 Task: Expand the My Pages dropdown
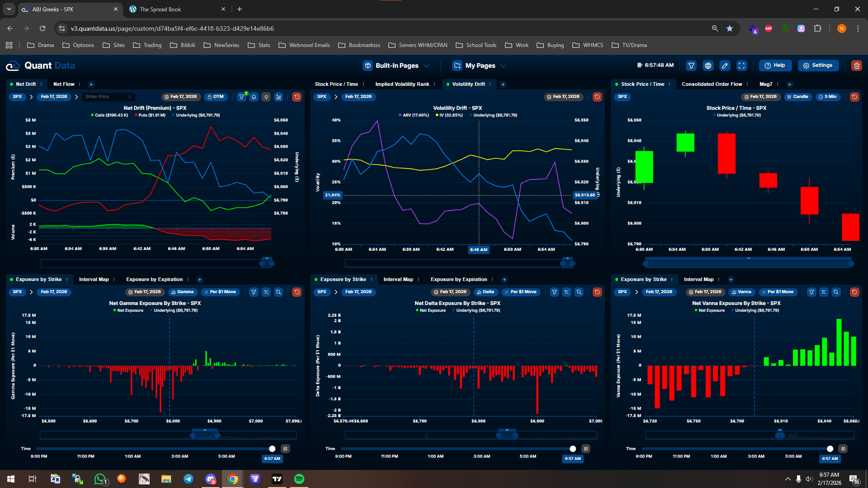pos(480,66)
